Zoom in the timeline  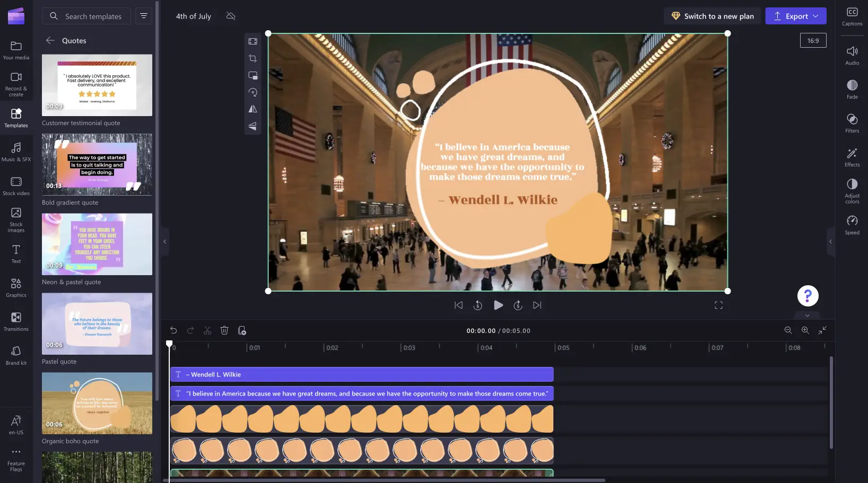[805, 330]
